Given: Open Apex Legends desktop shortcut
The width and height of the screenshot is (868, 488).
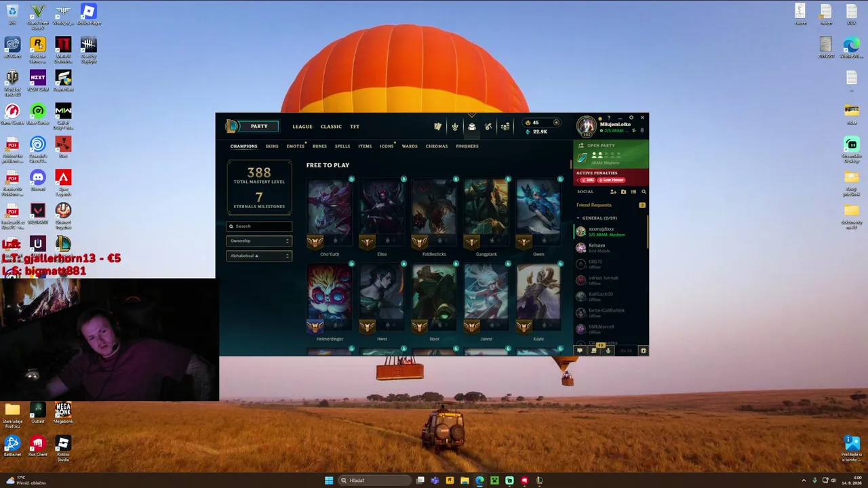Looking at the screenshot, I should [63, 183].
